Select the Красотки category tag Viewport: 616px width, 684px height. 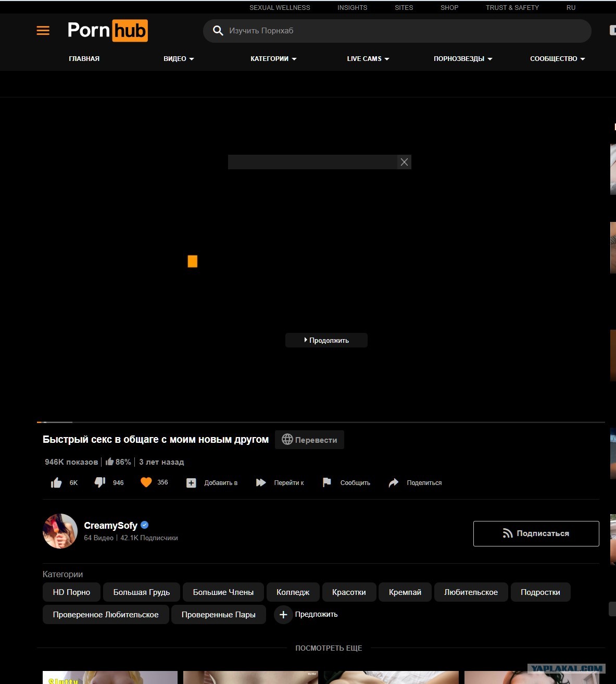coord(349,592)
